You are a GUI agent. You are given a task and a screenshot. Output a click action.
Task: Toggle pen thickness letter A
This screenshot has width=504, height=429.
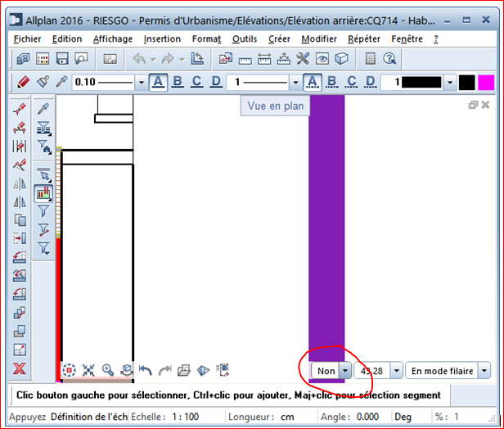(x=158, y=82)
